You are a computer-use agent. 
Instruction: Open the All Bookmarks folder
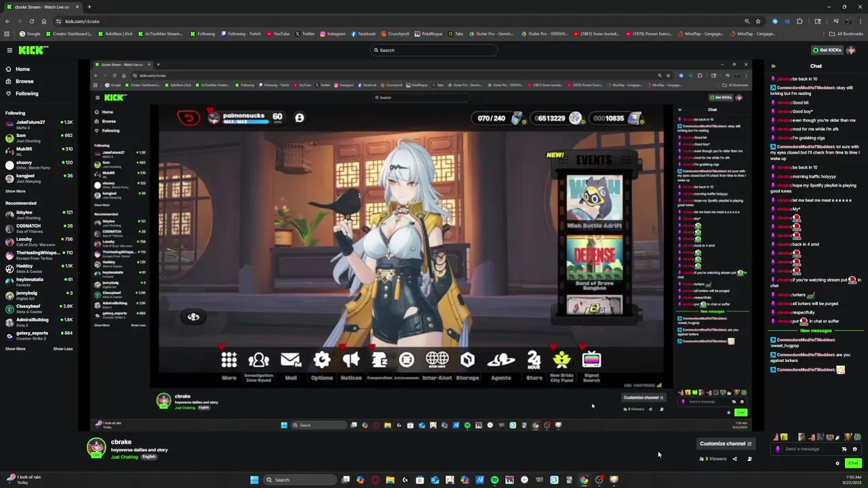[846, 34]
